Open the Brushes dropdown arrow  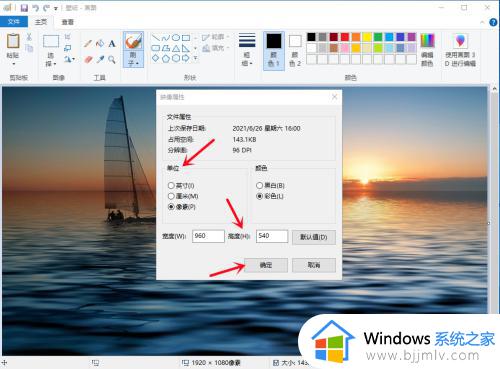click(x=137, y=63)
